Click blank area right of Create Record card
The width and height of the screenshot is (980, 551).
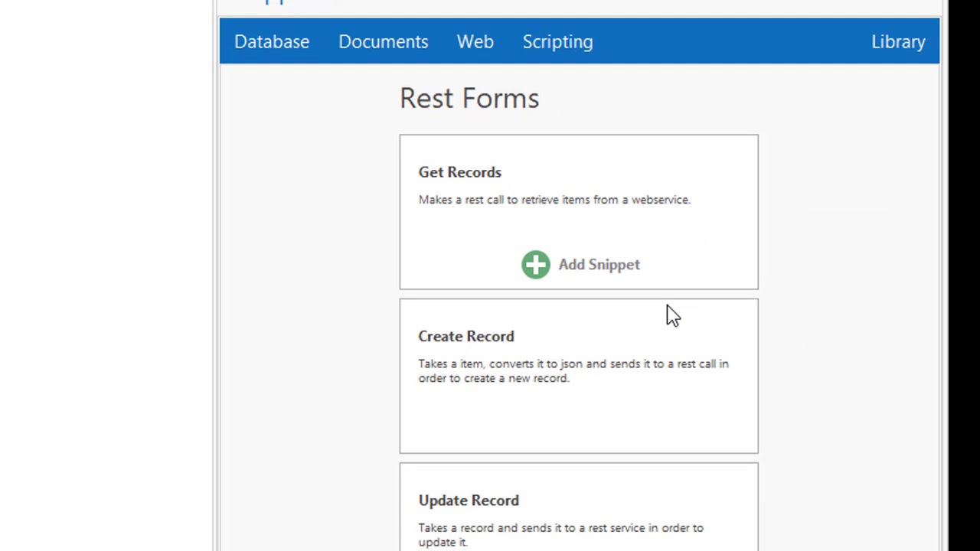[842, 375]
